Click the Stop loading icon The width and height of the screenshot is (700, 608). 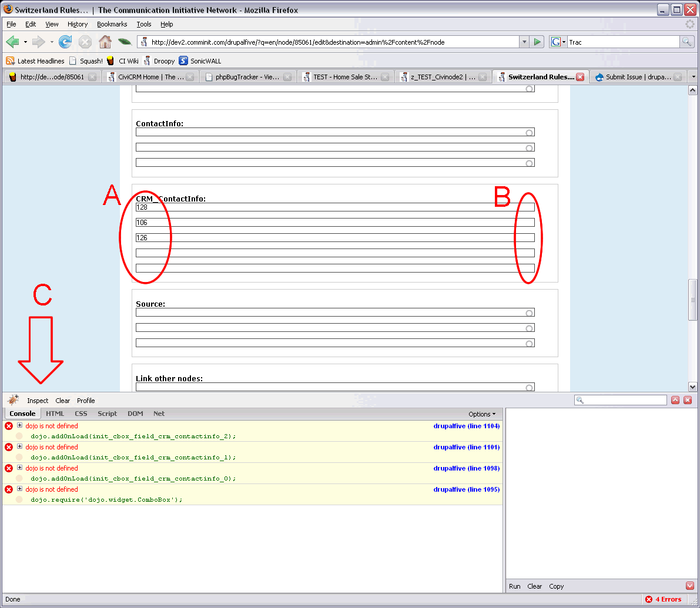click(x=85, y=42)
